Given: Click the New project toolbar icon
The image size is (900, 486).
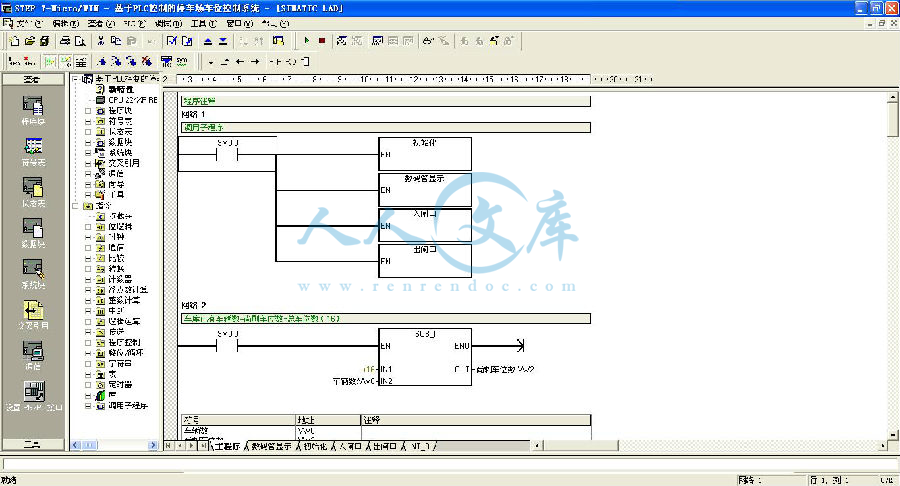Looking at the screenshot, I should (15, 41).
